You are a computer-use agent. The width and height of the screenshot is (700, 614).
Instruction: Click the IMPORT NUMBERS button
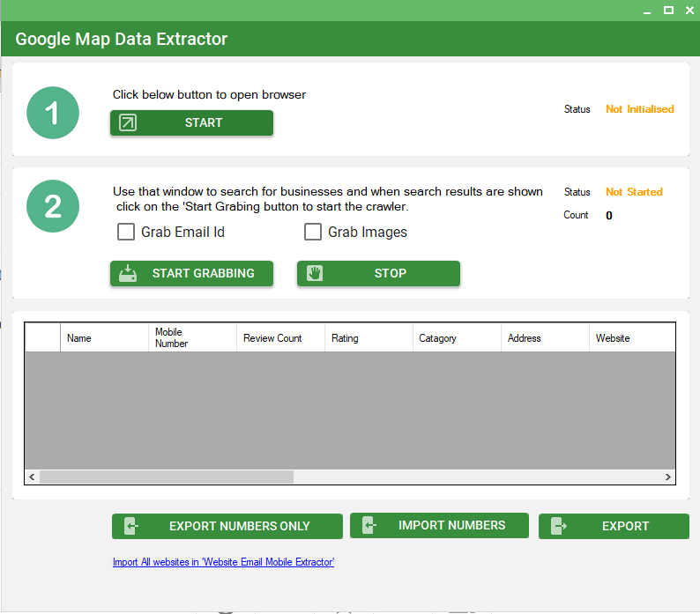[439, 526]
